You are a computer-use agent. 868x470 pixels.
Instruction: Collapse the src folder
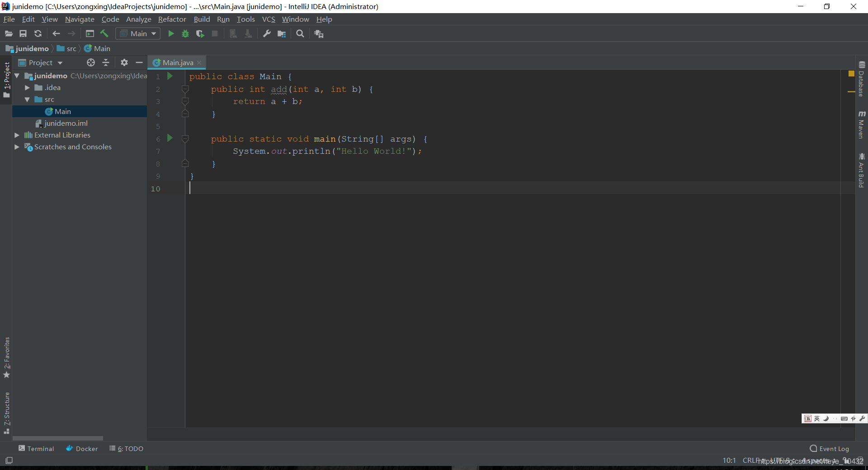[x=27, y=100]
